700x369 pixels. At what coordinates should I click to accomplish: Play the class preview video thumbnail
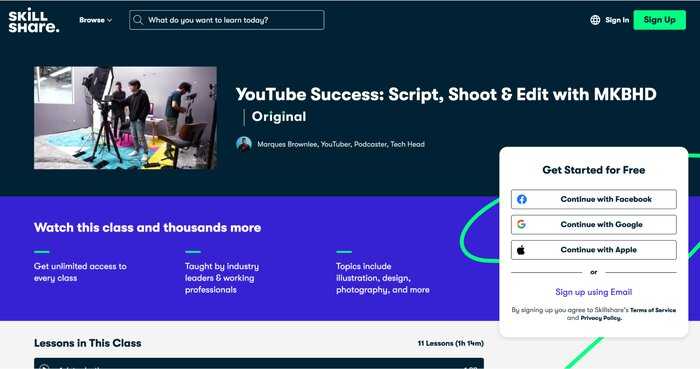[x=125, y=118]
